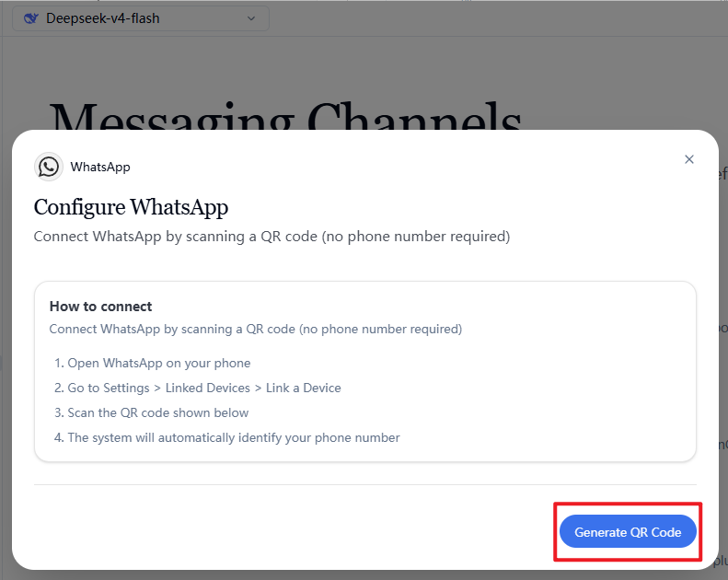Click Link a Device text in step two
The image size is (728, 580).
pyautogui.click(x=303, y=388)
